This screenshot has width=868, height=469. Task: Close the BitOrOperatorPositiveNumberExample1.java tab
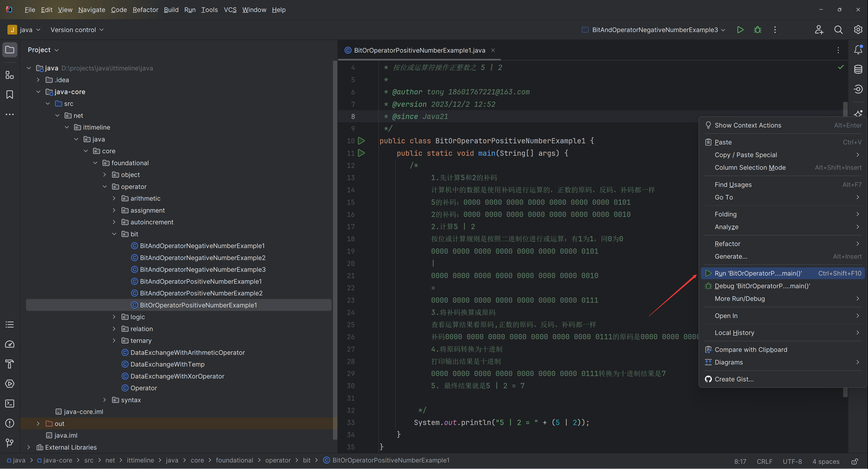tap(493, 50)
